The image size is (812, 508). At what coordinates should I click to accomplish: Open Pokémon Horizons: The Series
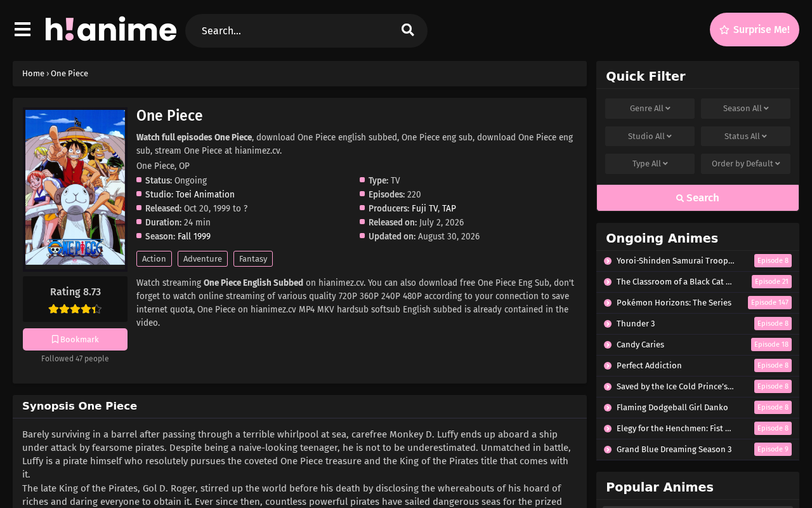point(674,303)
